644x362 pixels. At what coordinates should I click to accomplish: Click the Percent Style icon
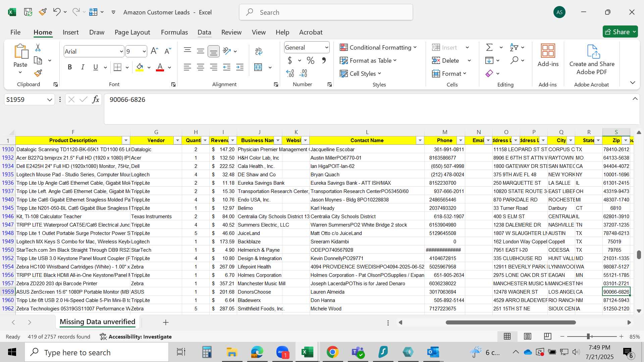pyautogui.click(x=311, y=61)
